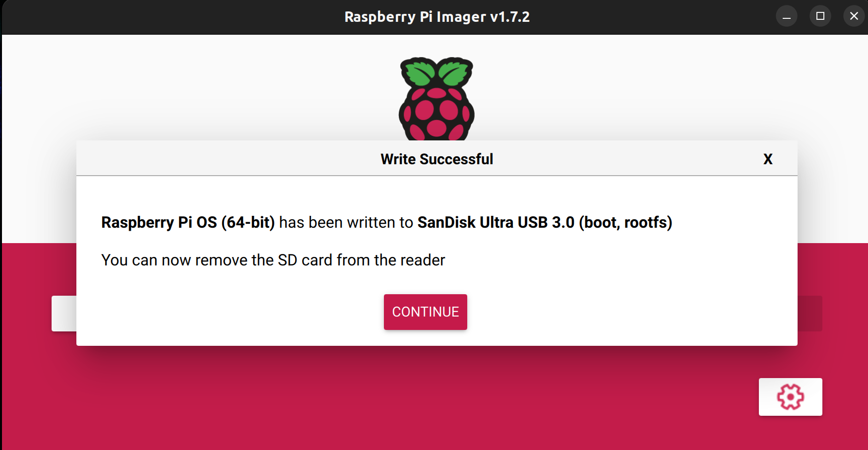The width and height of the screenshot is (868, 450).
Task: Click the dark red button edge right of dialog
Action: click(x=809, y=314)
